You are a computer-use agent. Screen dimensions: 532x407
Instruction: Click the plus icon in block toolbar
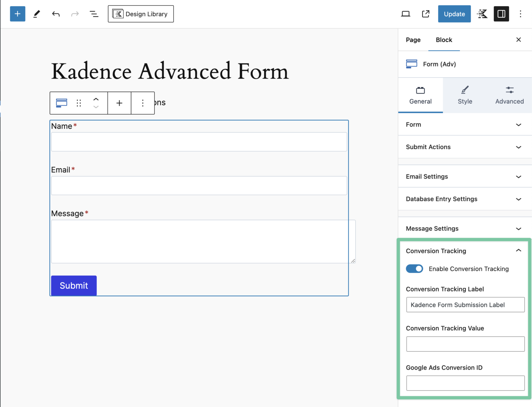coord(119,103)
